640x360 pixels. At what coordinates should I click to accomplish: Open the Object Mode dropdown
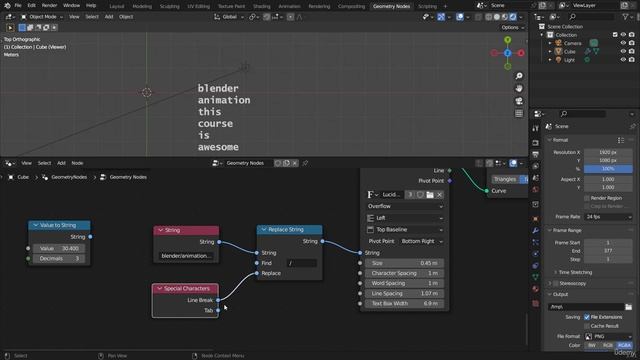click(42, 17)
